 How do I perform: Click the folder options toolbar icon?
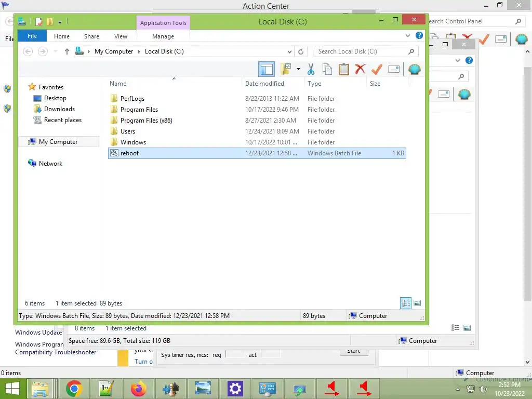pyautogui.click(x=286, y=69)
